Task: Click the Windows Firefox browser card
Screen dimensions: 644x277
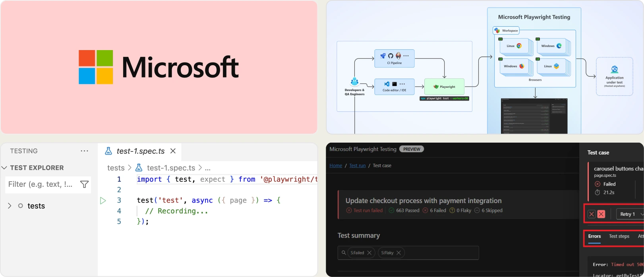Action: [x=514, y=66]
